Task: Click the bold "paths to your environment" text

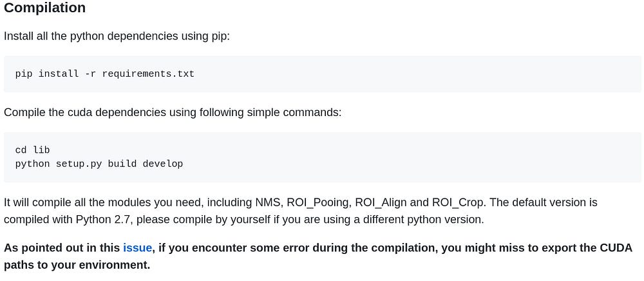Action: [77, 265]
